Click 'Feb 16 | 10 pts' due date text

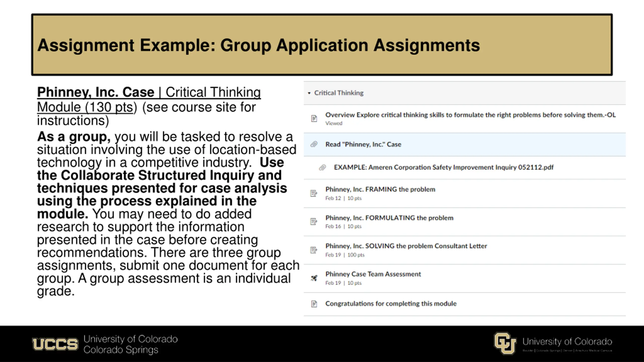343,226
